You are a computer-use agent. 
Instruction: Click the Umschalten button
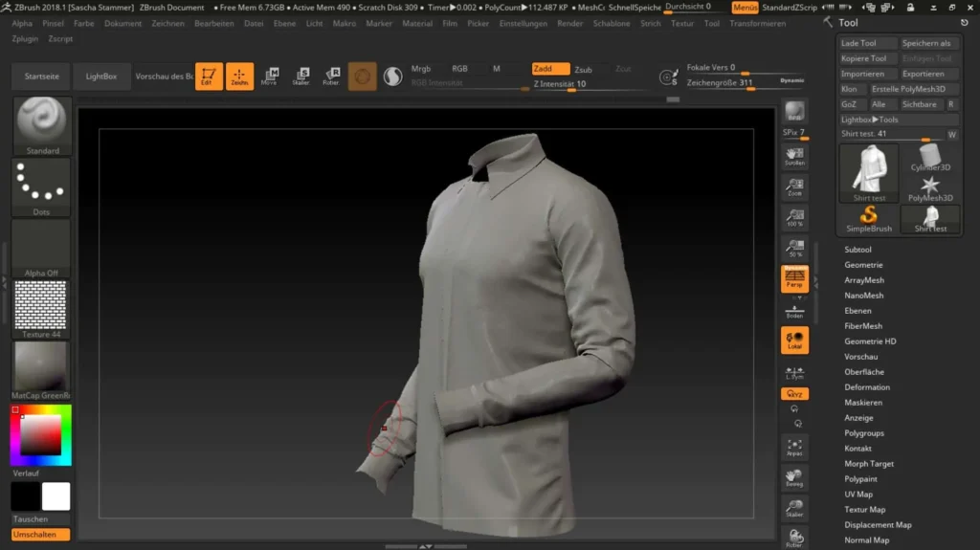click(x=40, y=535)
